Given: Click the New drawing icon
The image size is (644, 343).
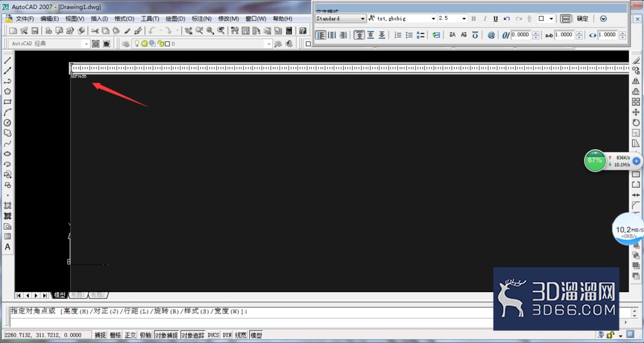Looking at the screenshot, I should (x=13, y=31).
